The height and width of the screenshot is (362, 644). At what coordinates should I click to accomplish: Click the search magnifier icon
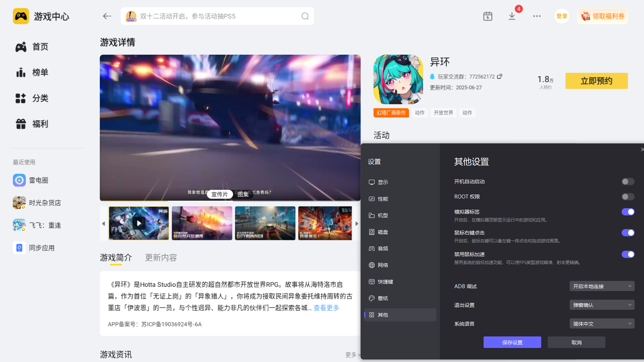(305, 16)
